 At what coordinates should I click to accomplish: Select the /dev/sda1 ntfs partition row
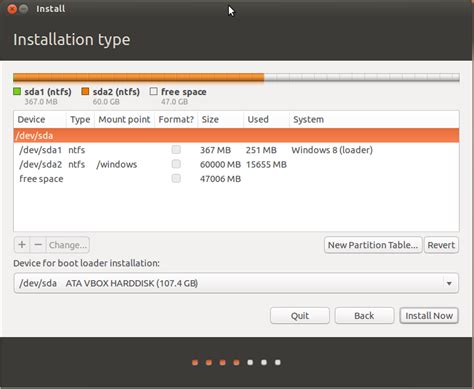(236, 150)
